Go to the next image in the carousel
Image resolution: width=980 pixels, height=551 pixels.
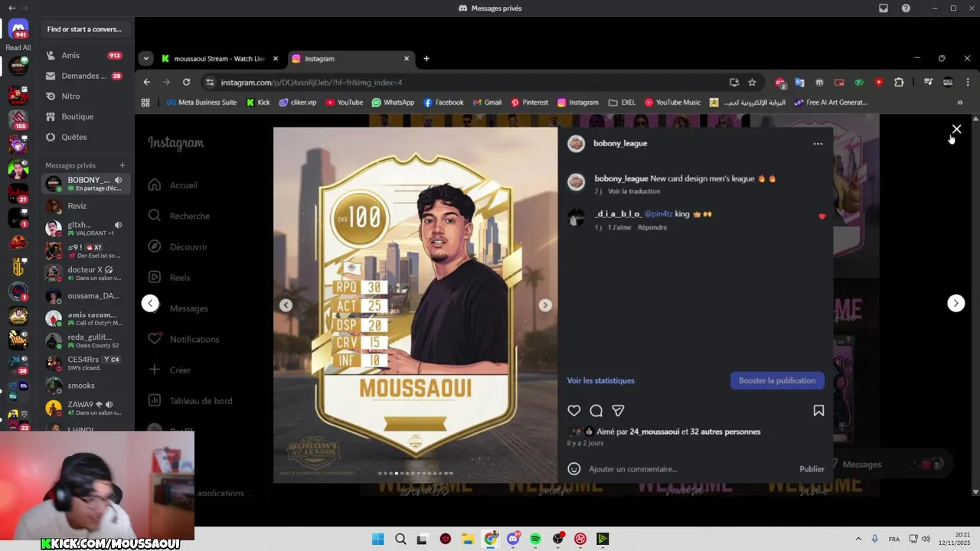pos(545,305)
